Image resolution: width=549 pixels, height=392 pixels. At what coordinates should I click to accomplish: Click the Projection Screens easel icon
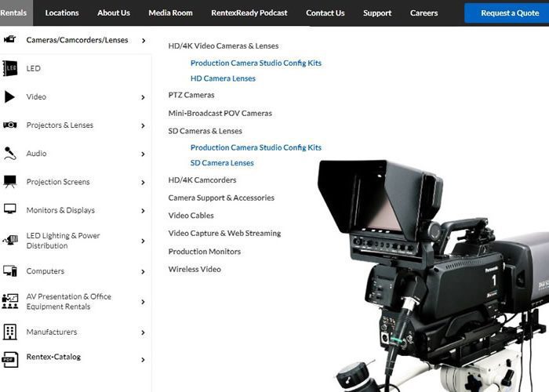[9, 182]
